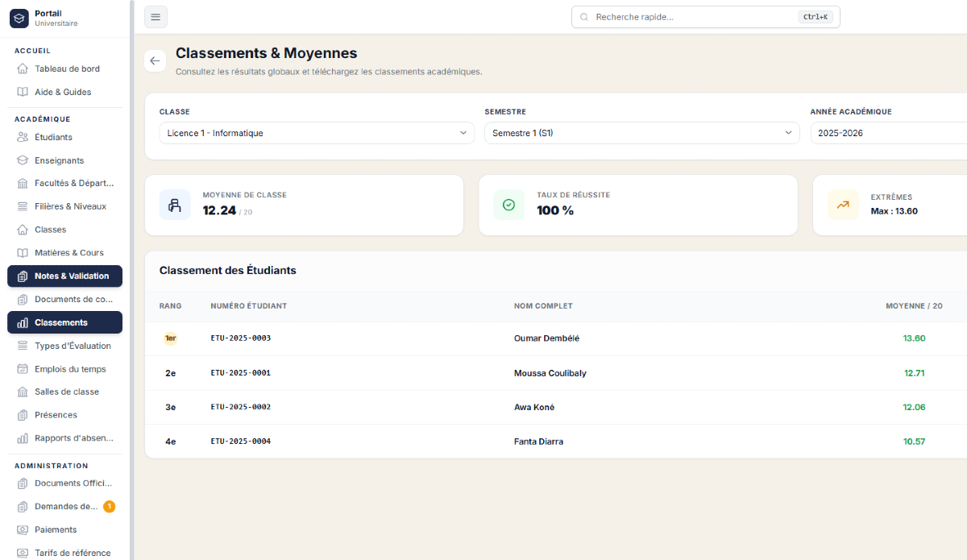Click the 1er rank badge
The image size is (967, 560).
(x=170, y=338)
